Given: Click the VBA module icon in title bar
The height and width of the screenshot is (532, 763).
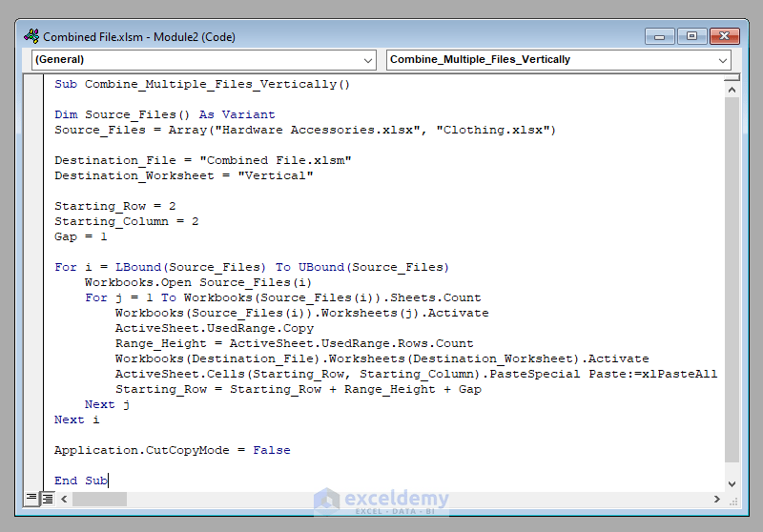Looking at the screenshot, I should [31, 36].
